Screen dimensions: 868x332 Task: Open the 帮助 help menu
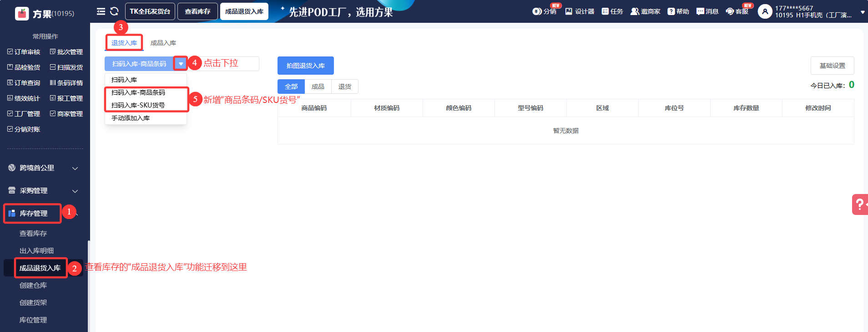point(678,11)
